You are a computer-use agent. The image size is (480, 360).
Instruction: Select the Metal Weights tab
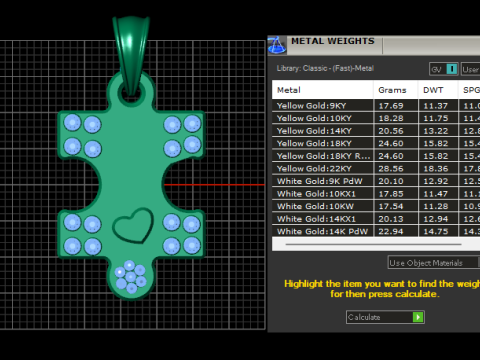click(x=333, y=41)
